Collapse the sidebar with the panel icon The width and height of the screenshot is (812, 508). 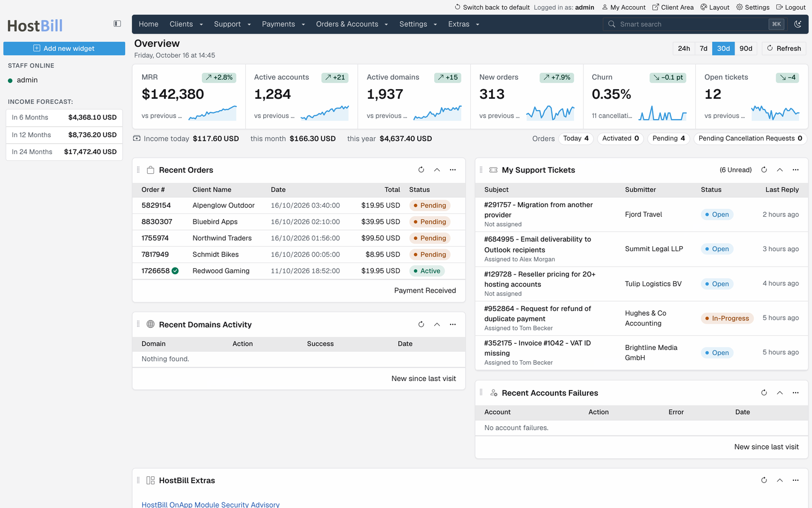tap(117, 24)
